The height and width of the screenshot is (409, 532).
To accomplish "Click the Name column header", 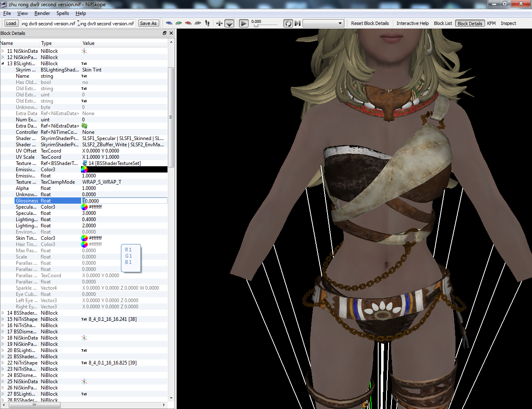I will (x=20, y=43).
